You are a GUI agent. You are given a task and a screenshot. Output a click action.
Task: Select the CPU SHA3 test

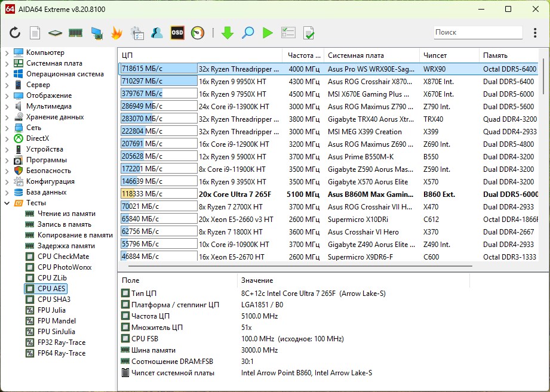pos(53,300)
